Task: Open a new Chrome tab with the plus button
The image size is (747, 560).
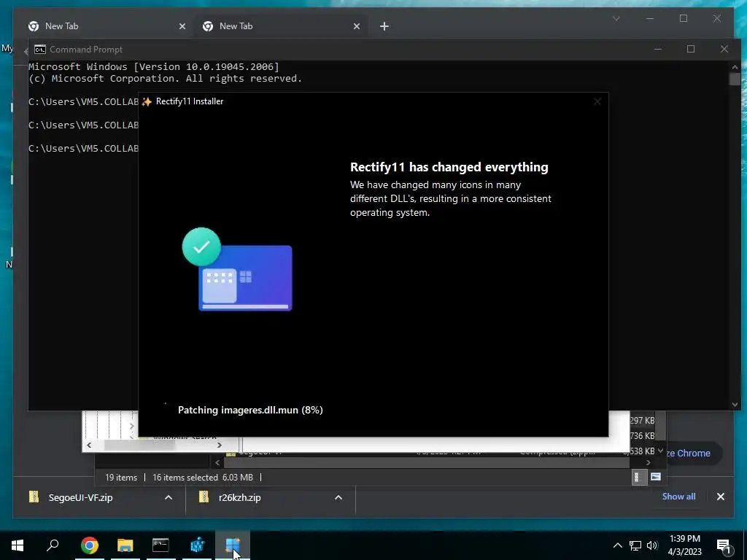Action: pos(384,27)
